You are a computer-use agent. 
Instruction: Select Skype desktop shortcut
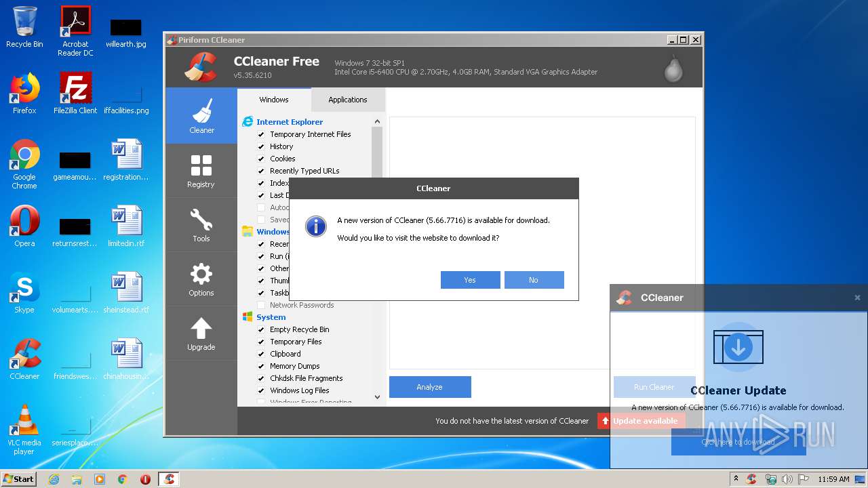click(x=24, y=293)
